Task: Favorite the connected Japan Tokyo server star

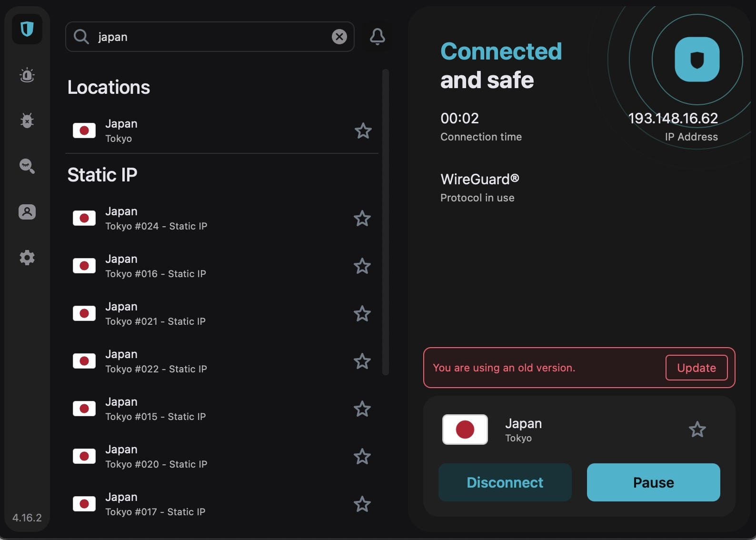Action: click(x=697, y=430)
